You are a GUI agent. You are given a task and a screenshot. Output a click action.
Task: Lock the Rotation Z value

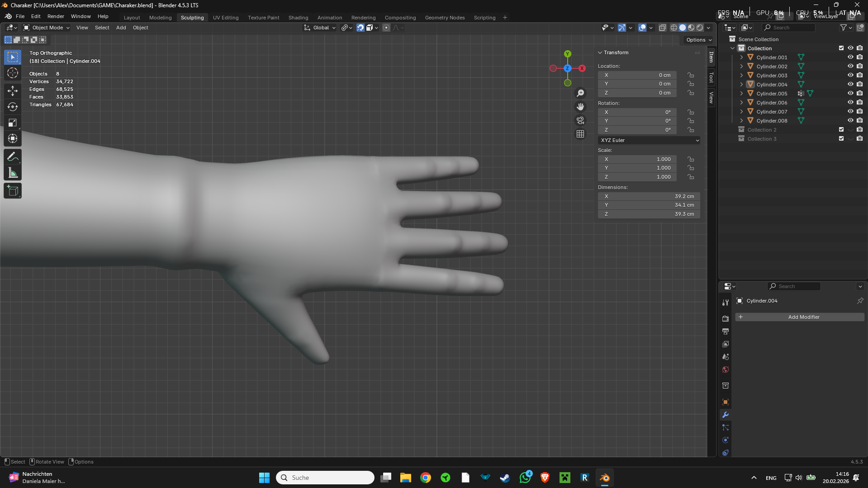(691, 130)
